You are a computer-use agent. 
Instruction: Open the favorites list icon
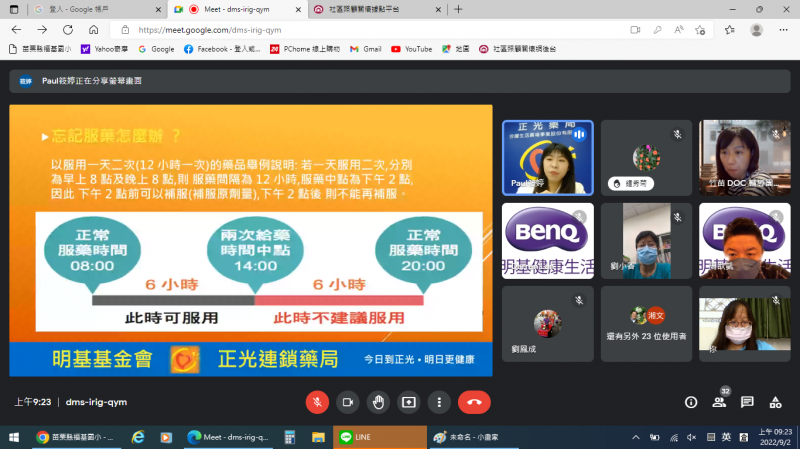(730, 30)
